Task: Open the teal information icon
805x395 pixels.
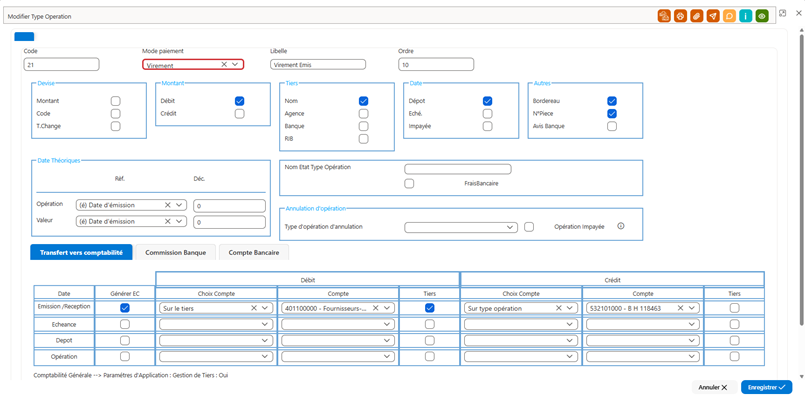Action: click(x=746, y=16)
